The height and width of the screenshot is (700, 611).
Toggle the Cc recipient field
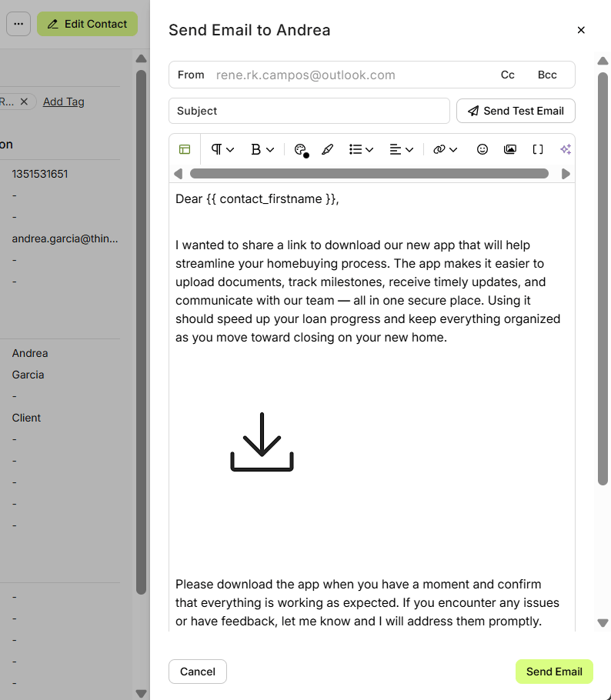pyautogui.click(x=508, y=75)
